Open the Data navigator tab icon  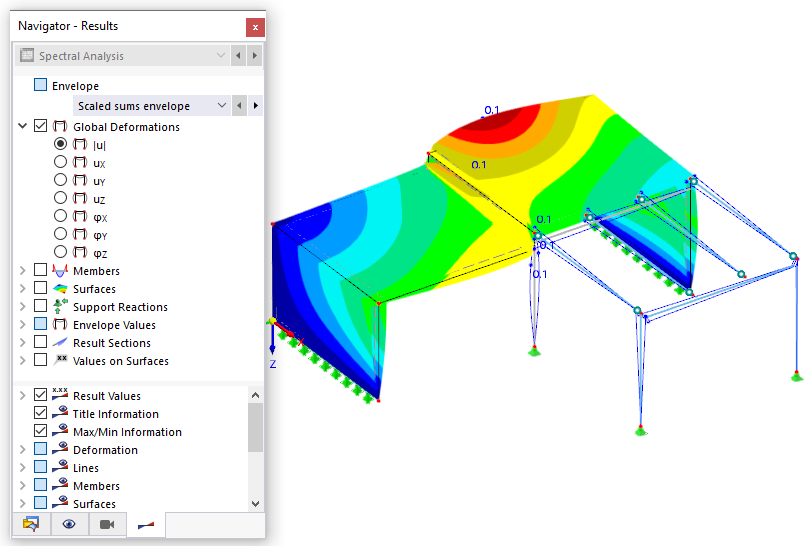point(31,524)
